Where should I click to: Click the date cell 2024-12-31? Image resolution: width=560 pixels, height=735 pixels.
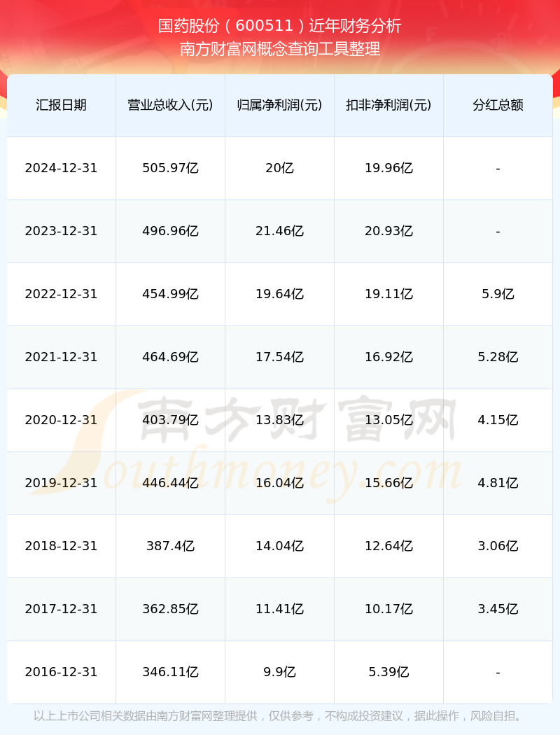(62, 168)
